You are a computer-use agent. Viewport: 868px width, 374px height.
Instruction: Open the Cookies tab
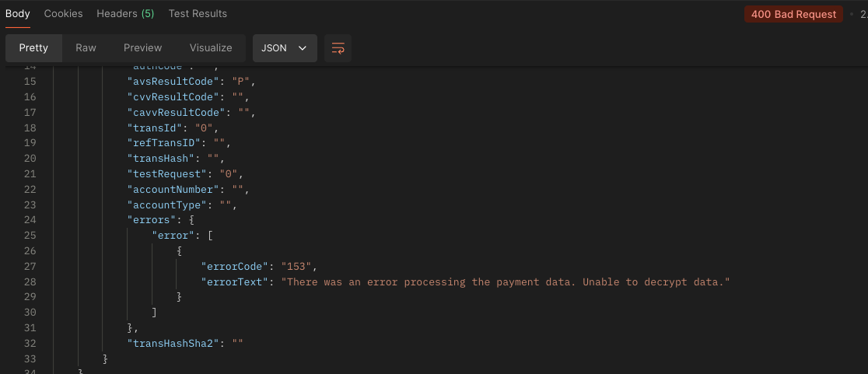point(64,14)
